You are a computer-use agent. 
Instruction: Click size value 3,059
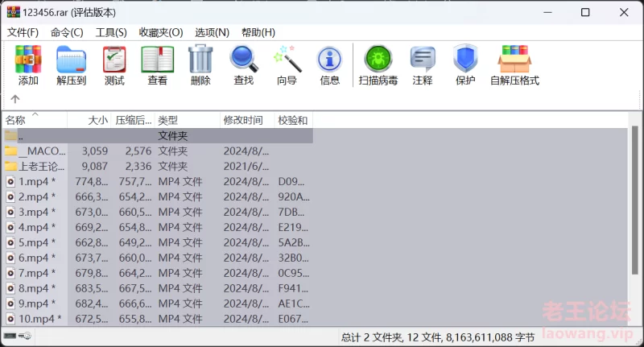coord(95,151)
